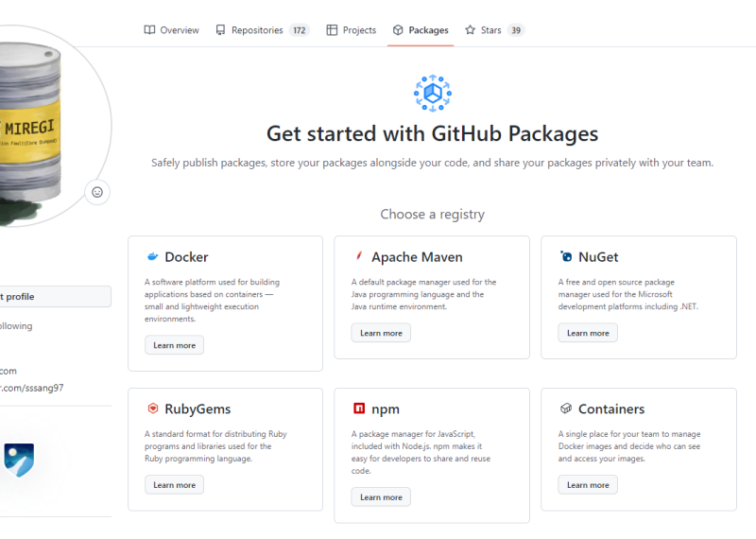Click Learn more under Apache Maven

coord(381,333)
